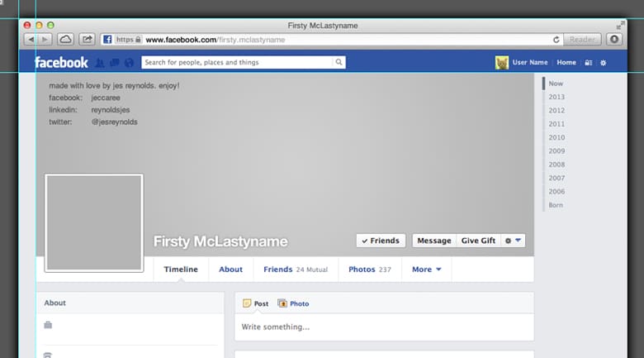
Task: Click the Message button
Action: click(433, 241)
